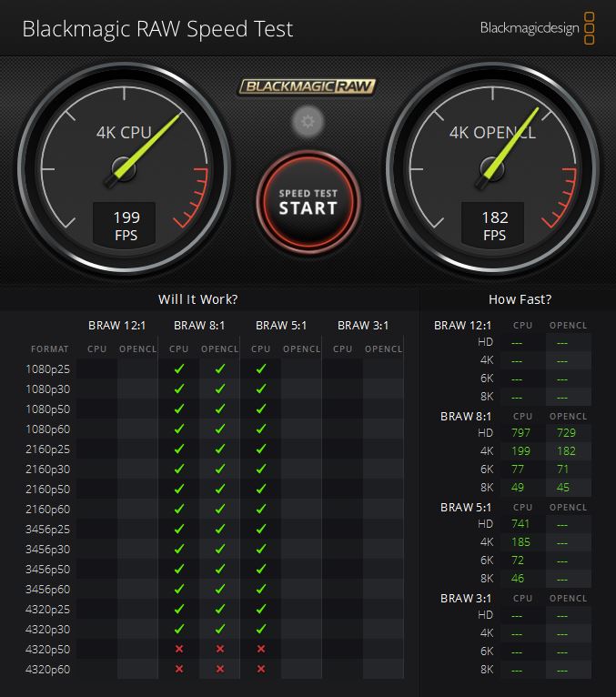Click the 'Blackmagic RAW Speed Test' title

[157, 29]
